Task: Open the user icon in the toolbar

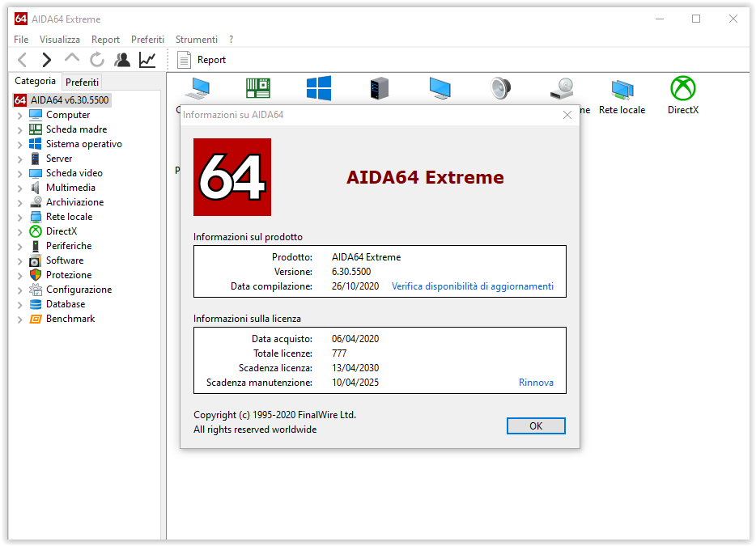Action: [x=122, y=60]
